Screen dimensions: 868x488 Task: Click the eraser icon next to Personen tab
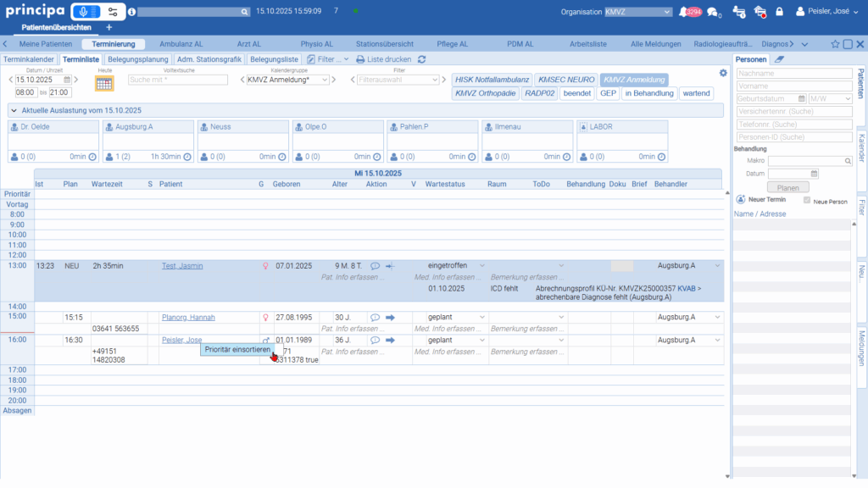[780, 59]
